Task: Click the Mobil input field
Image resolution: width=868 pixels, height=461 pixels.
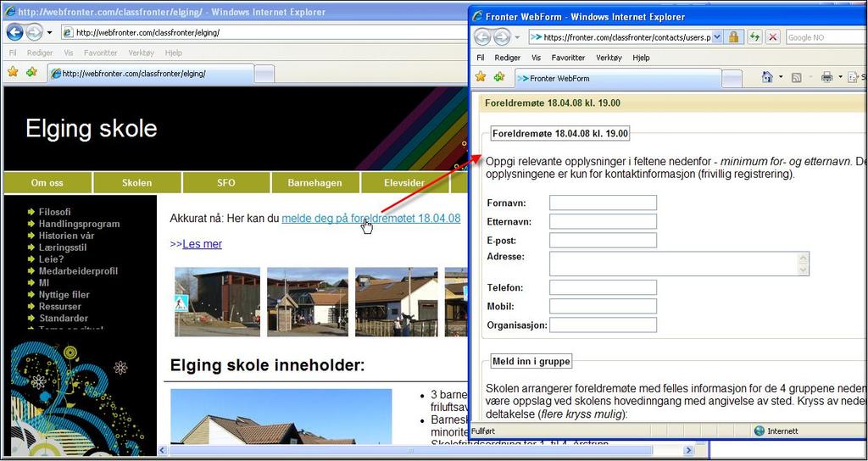Action: coord(603,306)
